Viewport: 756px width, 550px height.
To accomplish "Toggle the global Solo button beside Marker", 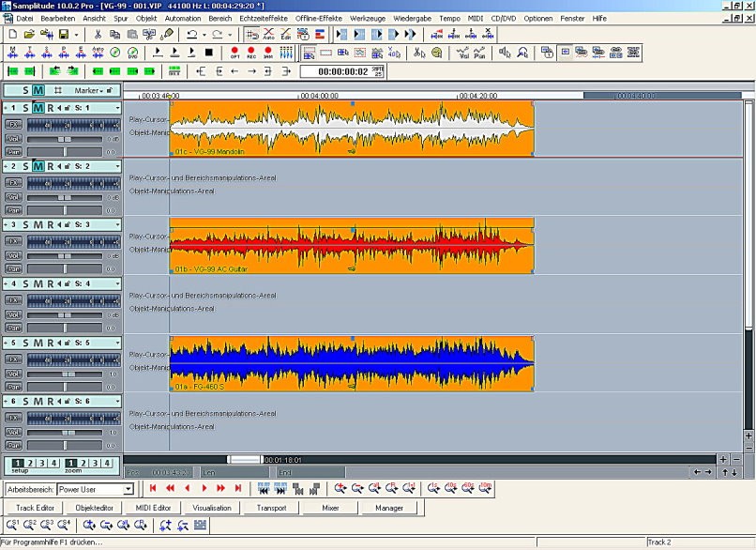I will 26,90.
